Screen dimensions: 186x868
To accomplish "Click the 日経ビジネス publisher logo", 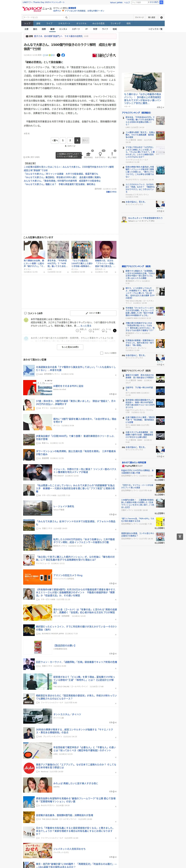I will 104,55.
